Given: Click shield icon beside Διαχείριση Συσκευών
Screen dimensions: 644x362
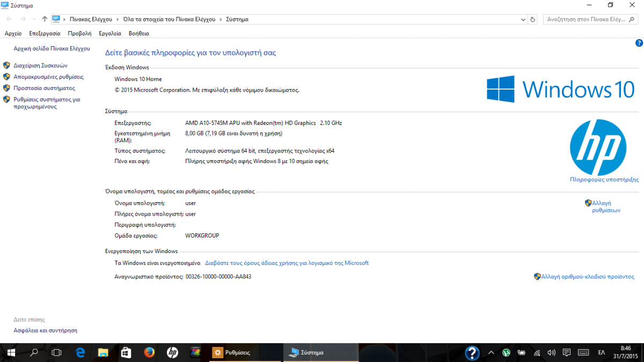Looking at the screenshot, I should 7,65.
